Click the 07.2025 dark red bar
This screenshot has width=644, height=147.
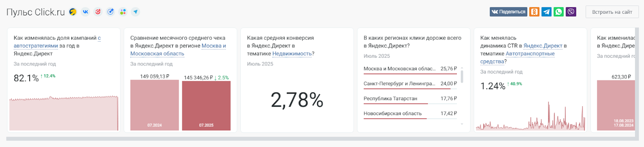point(206,105)
